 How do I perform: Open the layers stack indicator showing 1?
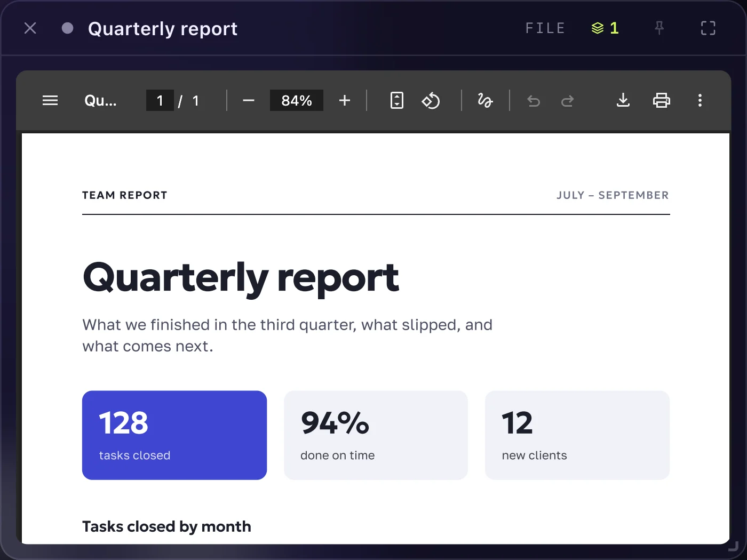click(605, 28)
